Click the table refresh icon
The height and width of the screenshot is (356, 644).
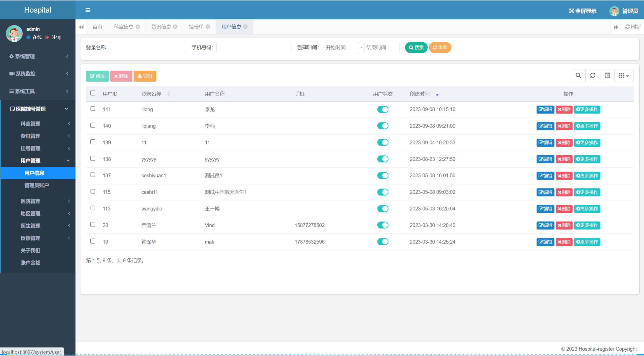click(593, 75)
